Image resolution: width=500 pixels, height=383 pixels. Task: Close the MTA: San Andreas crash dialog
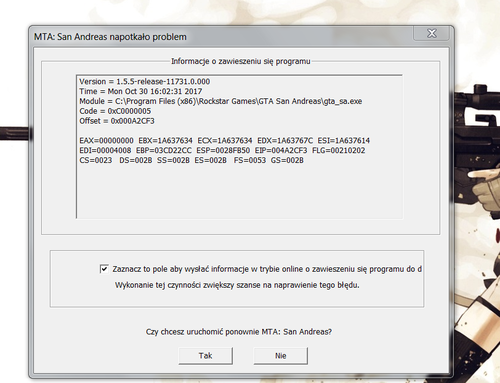[x=432, y=33]
